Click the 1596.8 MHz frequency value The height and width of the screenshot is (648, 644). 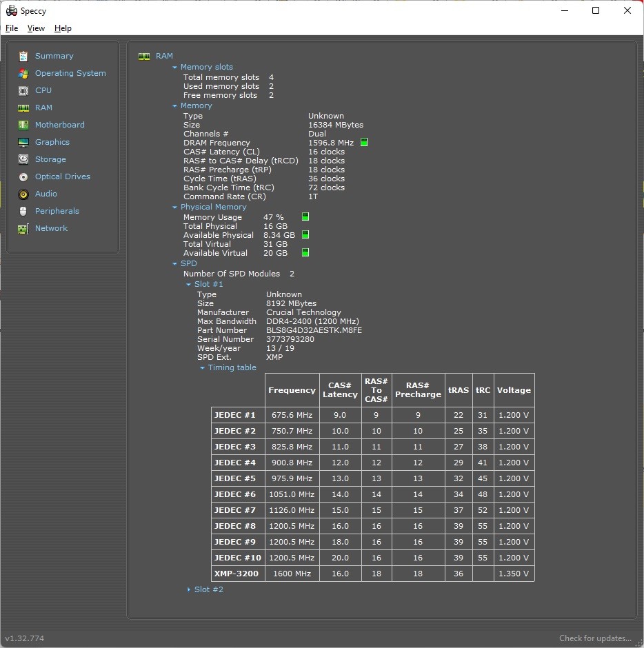point(331,143)
